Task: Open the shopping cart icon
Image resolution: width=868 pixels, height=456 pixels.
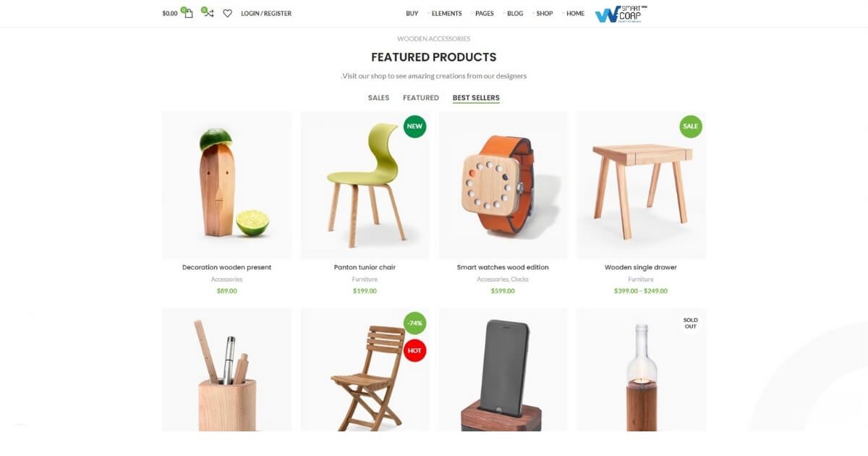Action: (187, 13)
